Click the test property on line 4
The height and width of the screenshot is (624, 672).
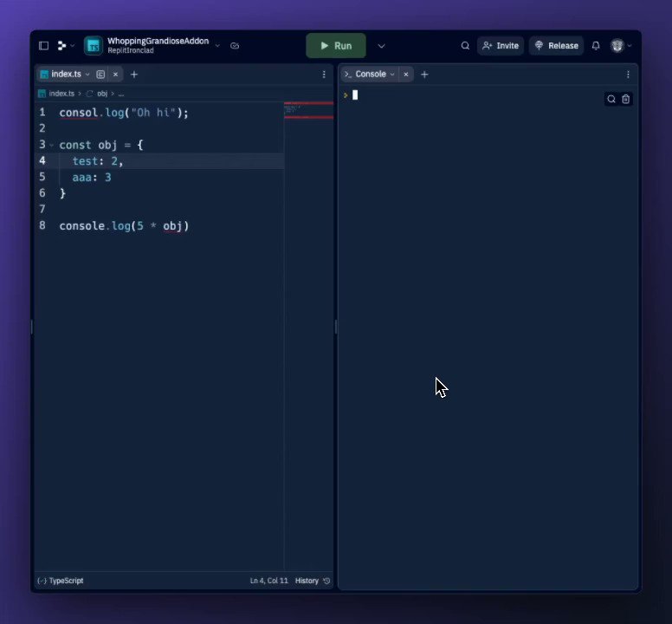coord(85,161)
